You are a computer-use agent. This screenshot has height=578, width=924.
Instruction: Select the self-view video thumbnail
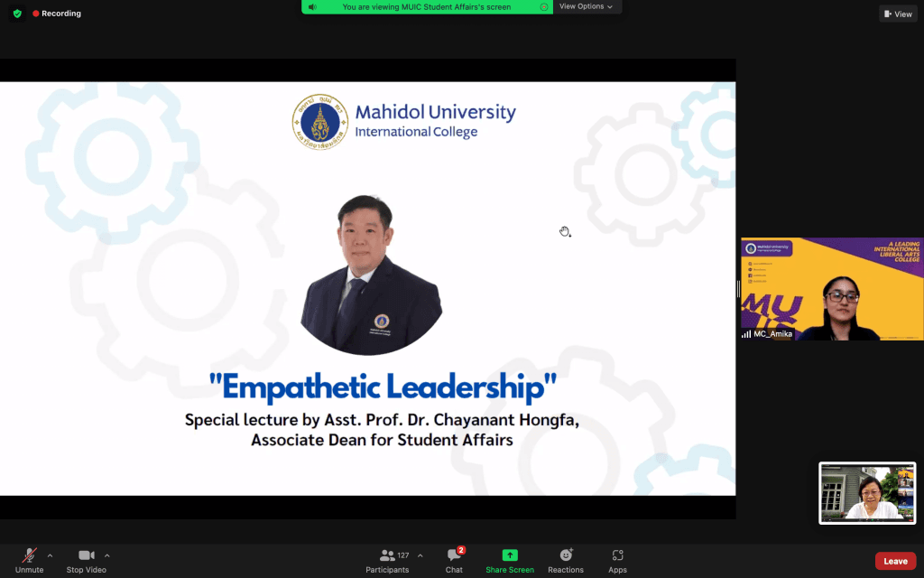[x=866, y=493]
